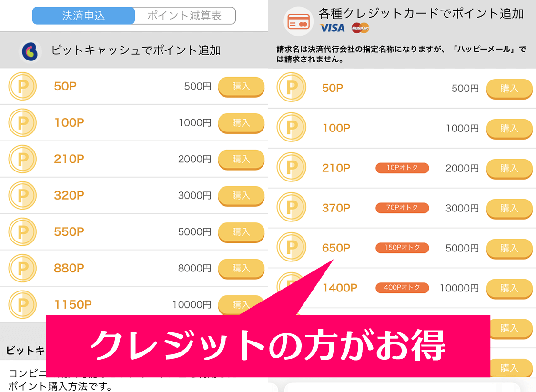Click the 150Pオトク bonus badge
Screen dimensions: 536x392
click(402, 248)
